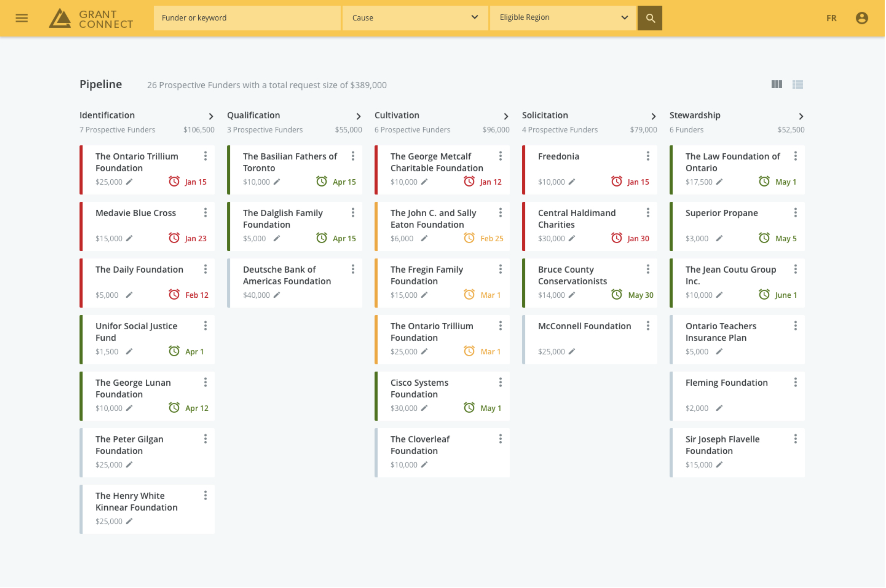Expand the Stewardship stage chevron
The image size is (886, 588).
pos(801,116)
